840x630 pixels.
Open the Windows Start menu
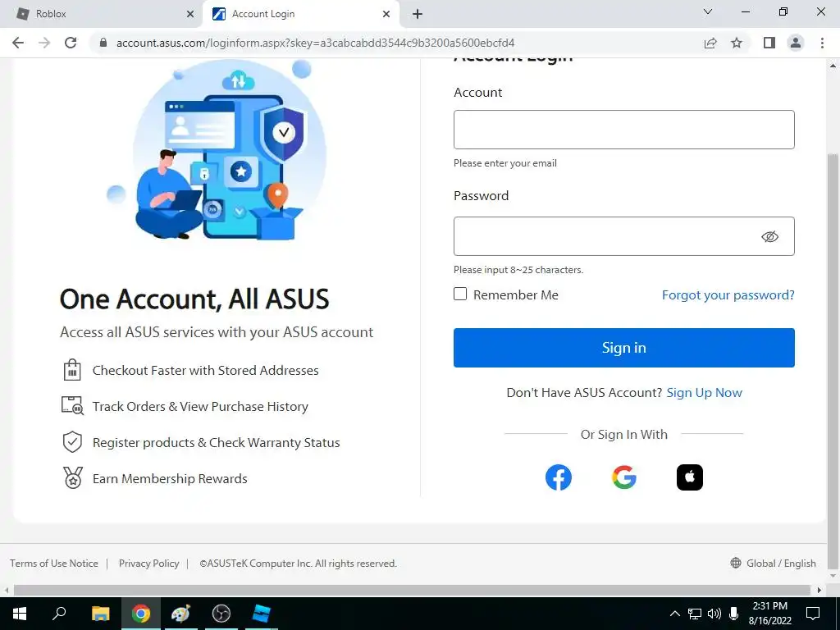[20, 614]
